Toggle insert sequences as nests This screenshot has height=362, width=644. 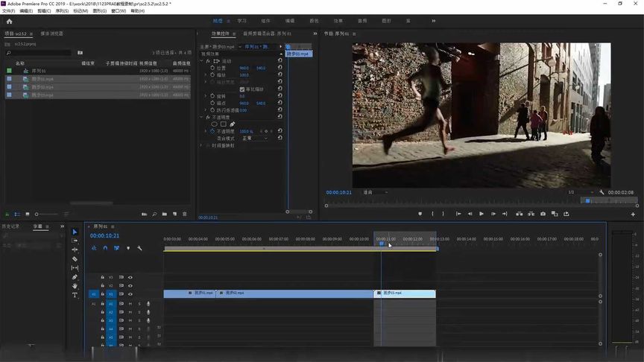94,248
